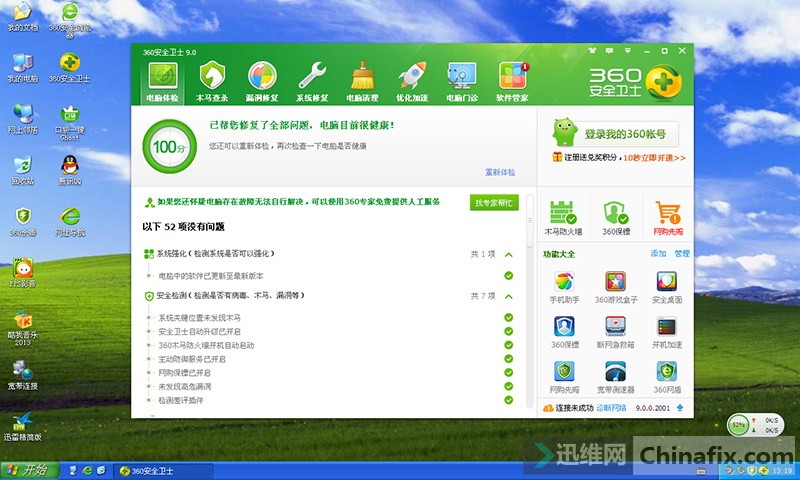Launch 360保镖 tool in 功能大全

tap(564, 332)
